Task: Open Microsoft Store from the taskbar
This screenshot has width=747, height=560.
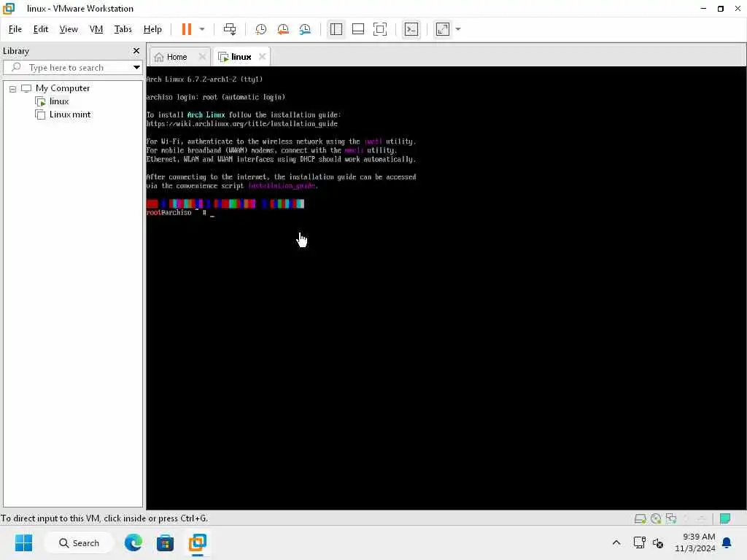Action: pyautogui.click(x=166, y=542)
